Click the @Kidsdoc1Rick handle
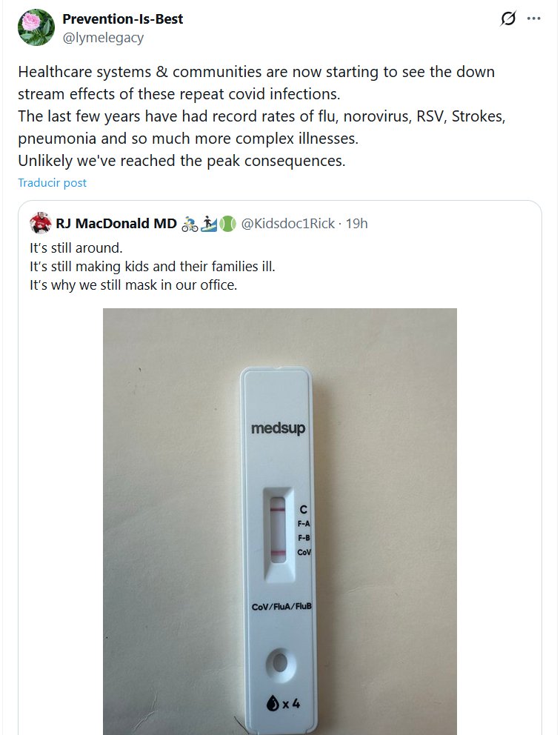 coord(288,223)
